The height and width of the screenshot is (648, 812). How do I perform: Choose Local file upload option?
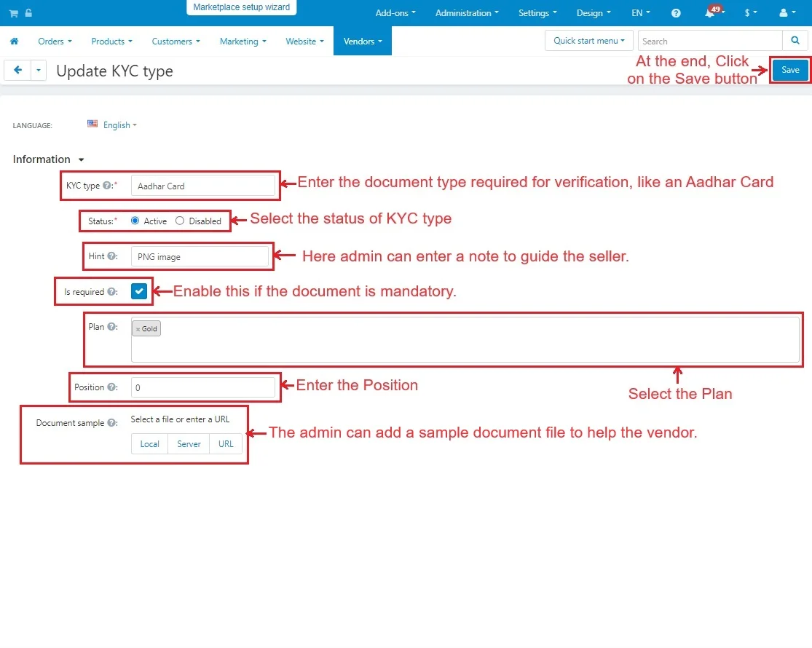click(150, 443)
